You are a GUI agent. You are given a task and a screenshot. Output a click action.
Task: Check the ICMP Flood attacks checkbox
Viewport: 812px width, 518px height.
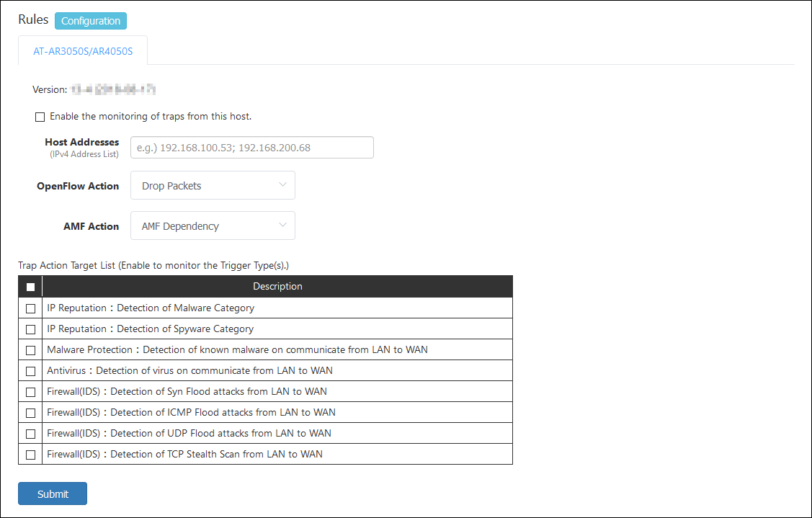pos(30,413)
